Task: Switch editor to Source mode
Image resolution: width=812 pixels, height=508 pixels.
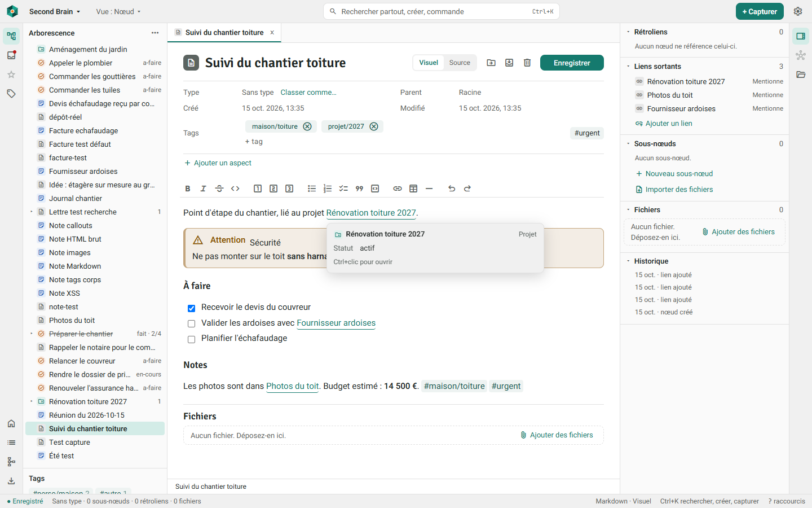Action: [460, 63]
